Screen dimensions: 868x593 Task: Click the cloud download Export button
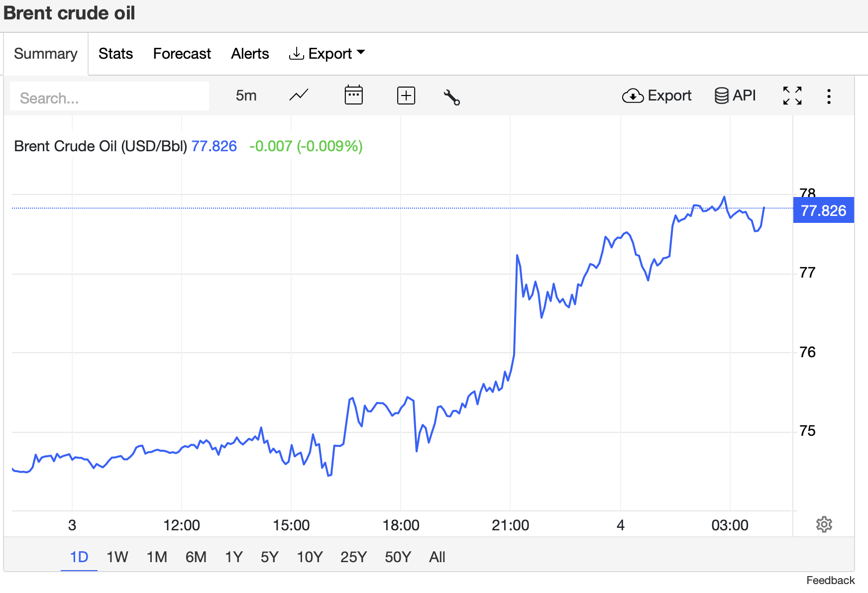656,95
